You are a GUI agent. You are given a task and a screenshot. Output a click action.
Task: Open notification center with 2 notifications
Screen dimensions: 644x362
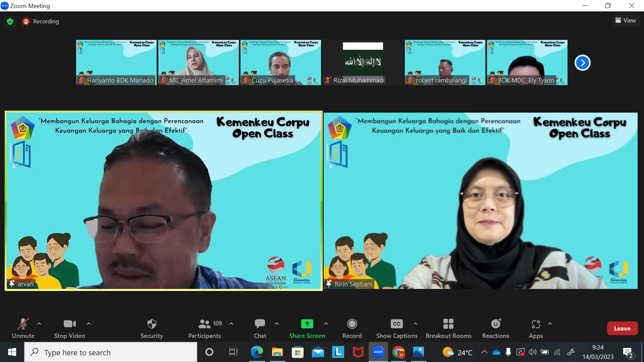click(x=628, y=352)
